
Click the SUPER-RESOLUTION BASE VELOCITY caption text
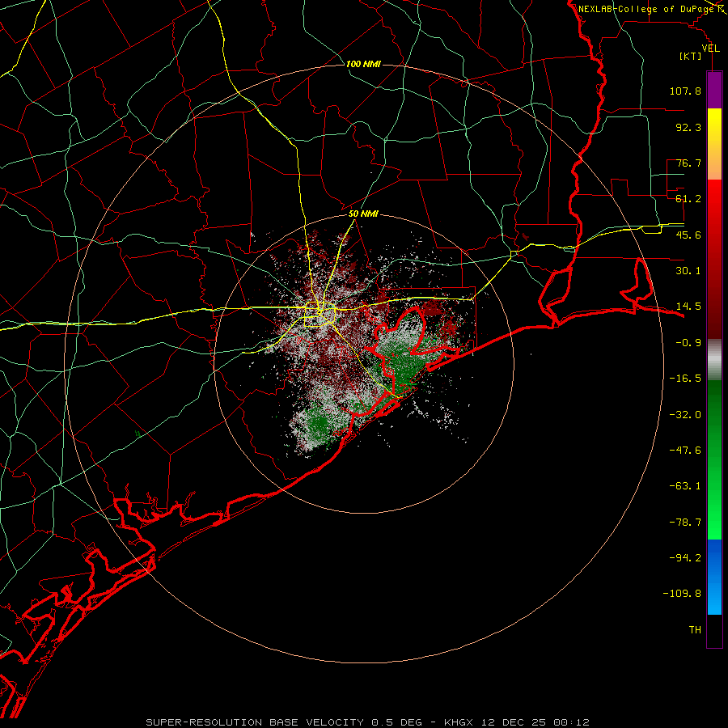(255, 722)
